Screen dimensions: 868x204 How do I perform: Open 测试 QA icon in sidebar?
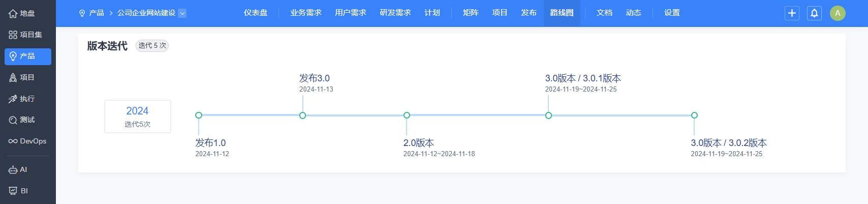coord(13,120)
